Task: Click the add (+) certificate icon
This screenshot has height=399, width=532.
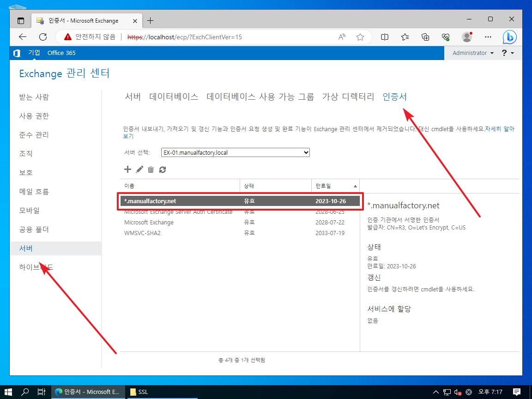Action: pos(127,169)
